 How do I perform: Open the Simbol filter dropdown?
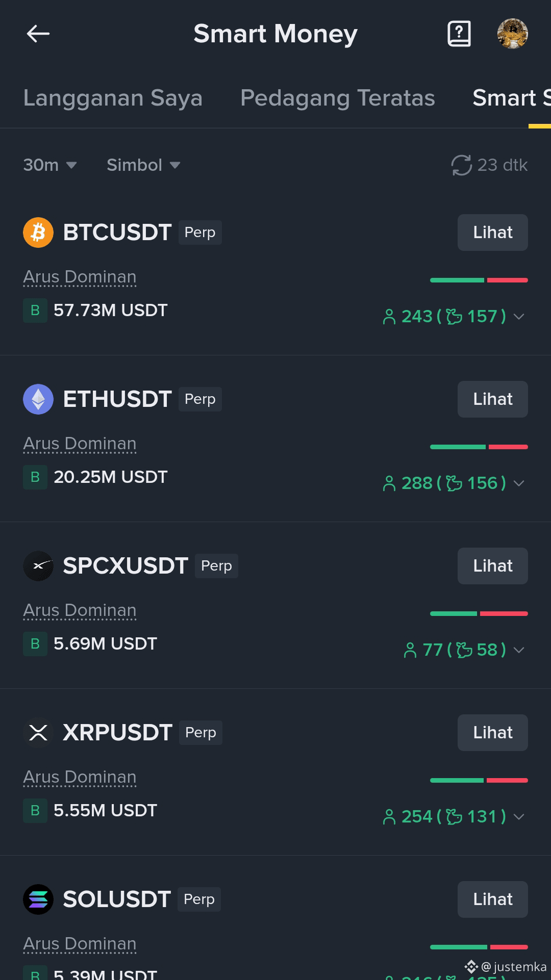click(x=143, y=165)
